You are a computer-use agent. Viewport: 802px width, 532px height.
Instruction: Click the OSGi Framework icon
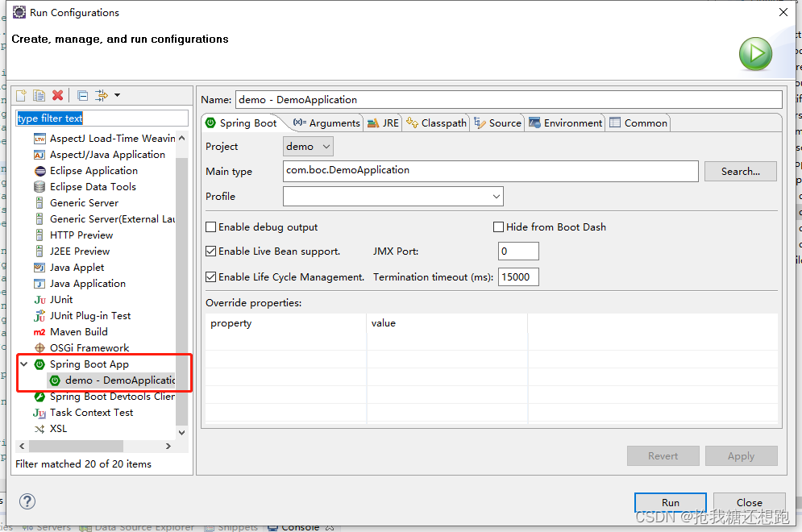tap(39, 348)
